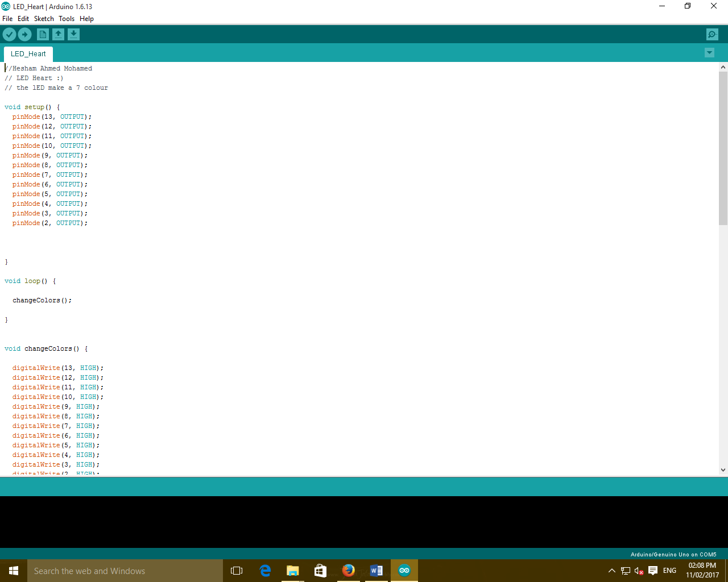728x582 pixels.
Task: Open the File menu
Action: tap(7, 19)
